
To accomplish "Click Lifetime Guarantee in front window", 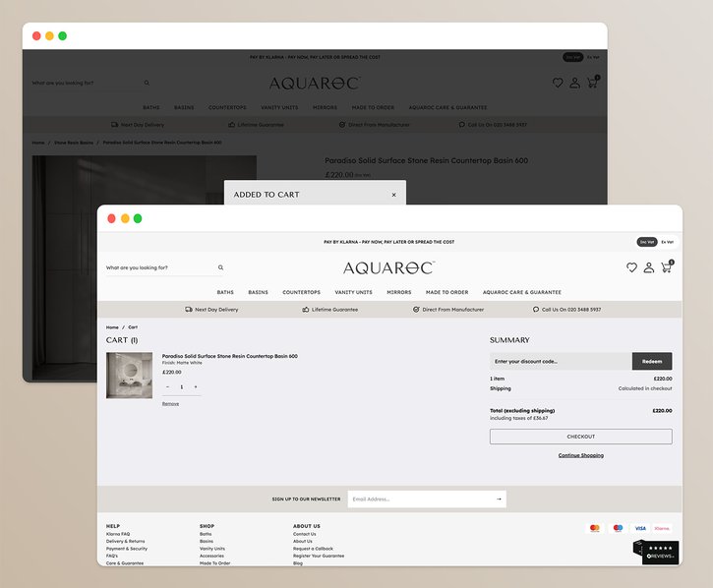I will tap(330, 309).
